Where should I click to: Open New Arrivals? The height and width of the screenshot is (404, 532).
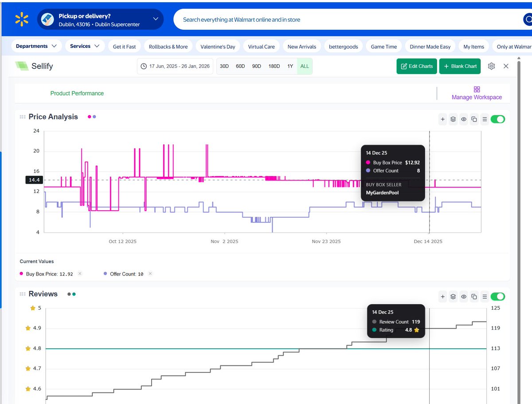[x=302, y=47]
